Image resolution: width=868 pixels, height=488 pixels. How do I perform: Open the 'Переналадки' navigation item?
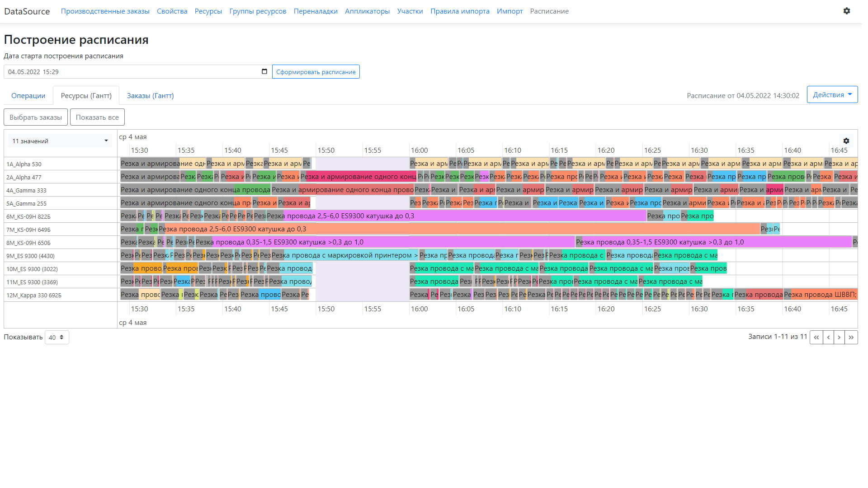pos(315,11)
